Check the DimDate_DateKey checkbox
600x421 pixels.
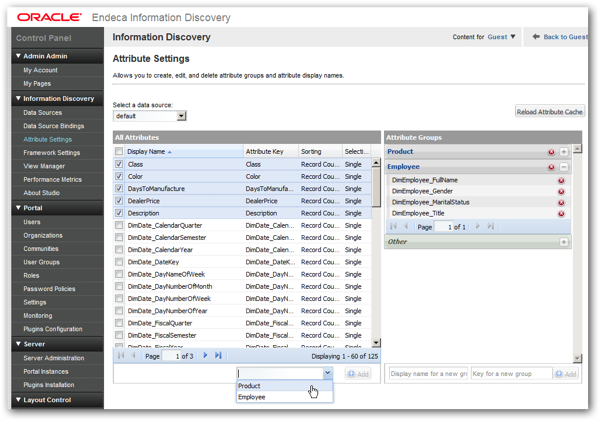[119, 262]
